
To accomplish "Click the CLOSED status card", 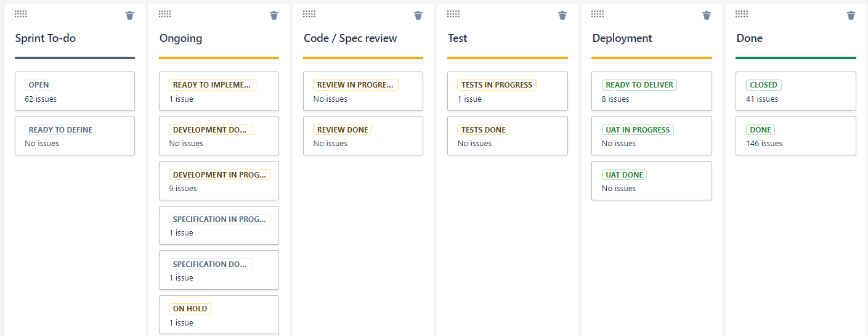I will click(x=796, y=91).
